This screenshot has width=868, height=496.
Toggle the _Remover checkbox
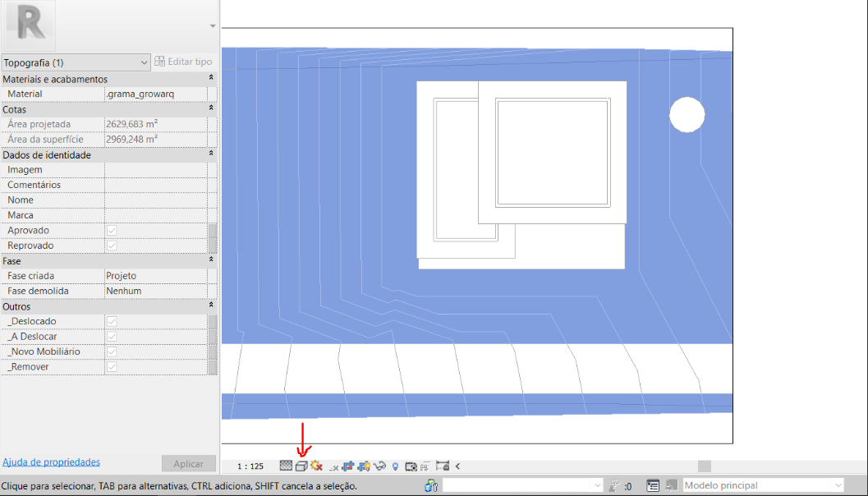pos(111,367)
